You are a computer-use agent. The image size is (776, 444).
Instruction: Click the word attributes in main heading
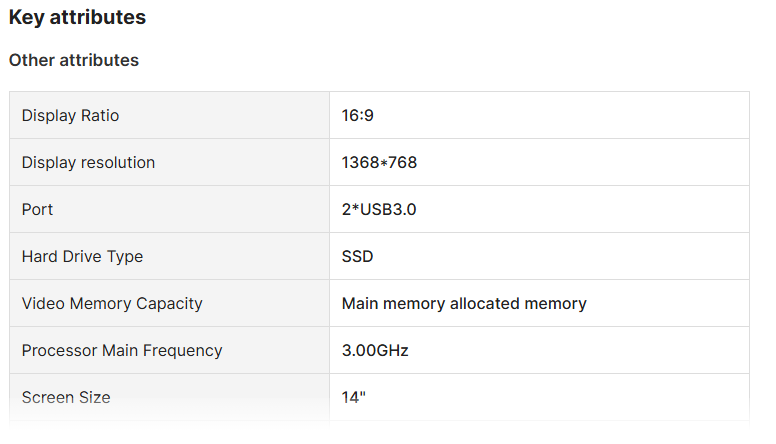pos(98,17)
